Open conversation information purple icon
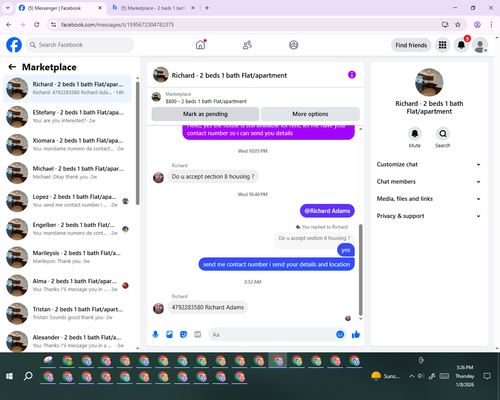The width and height of the screenshot is (500, 400). tap(352, 75)
